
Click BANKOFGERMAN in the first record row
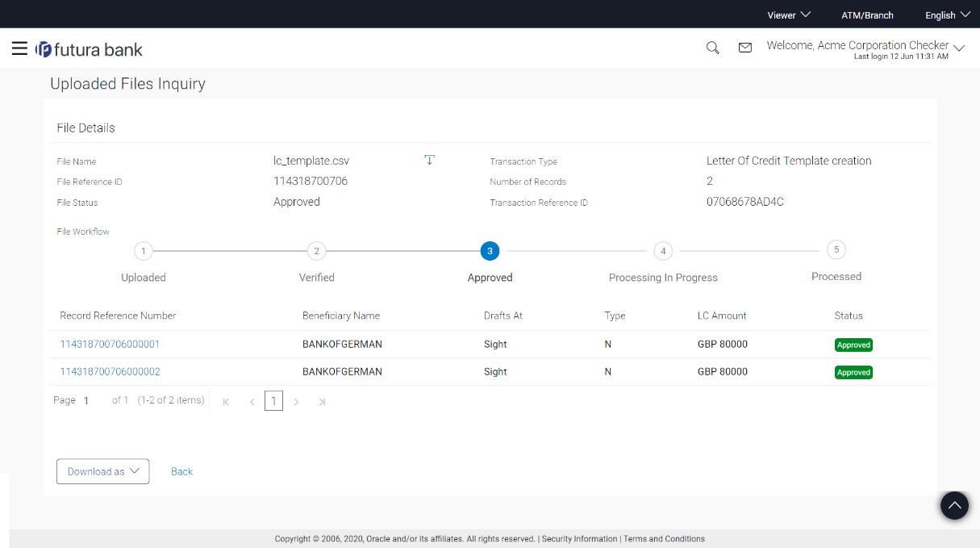click(342, 344)
